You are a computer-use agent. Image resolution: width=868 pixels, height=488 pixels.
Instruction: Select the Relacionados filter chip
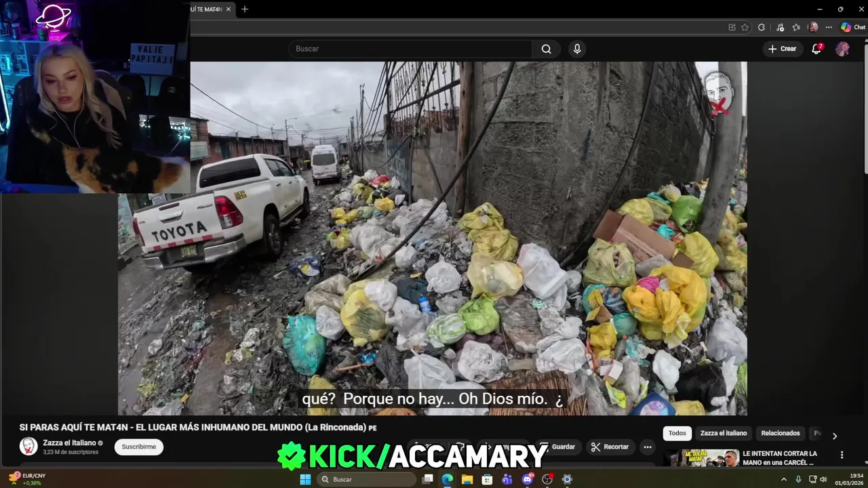tap(780, 433)
